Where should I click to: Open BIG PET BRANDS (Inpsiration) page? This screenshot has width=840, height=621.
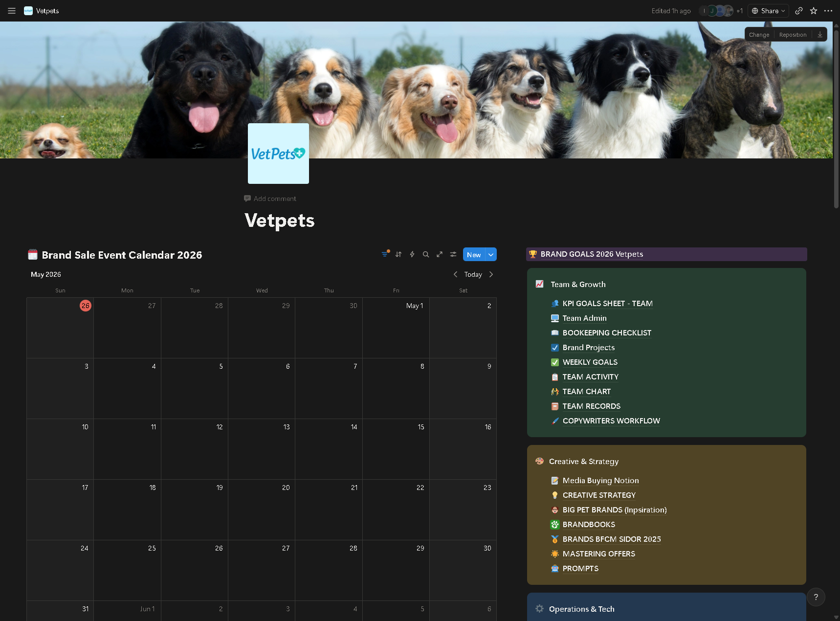click(615, 510)
